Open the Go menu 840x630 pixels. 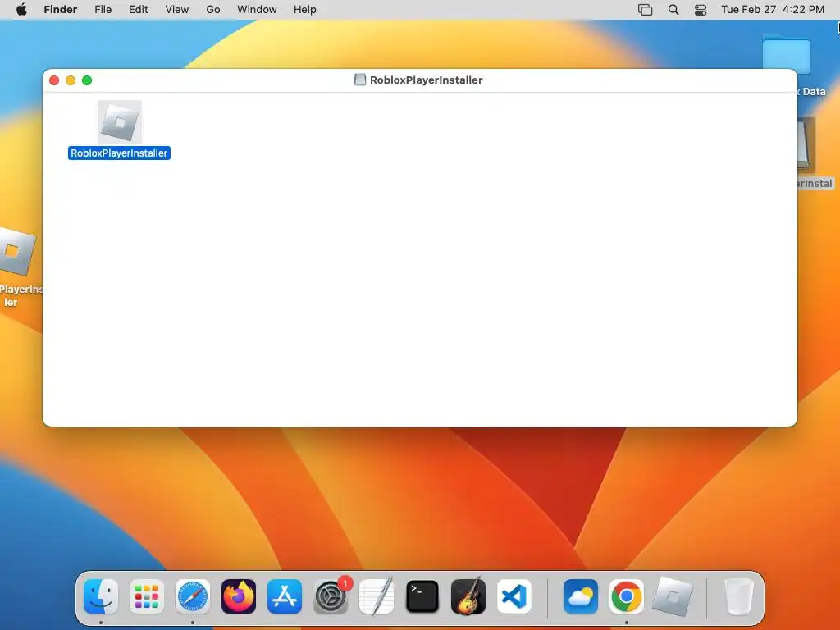coord(213,10)
